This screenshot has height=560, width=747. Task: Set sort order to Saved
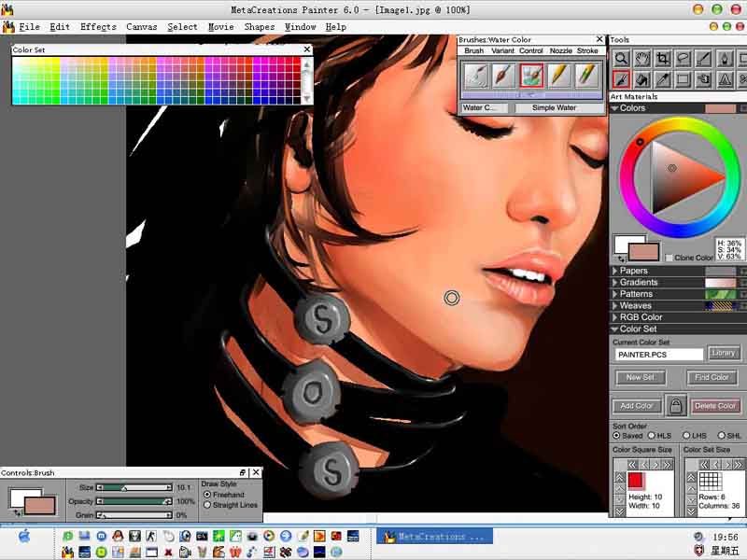[x=616, y=436]
